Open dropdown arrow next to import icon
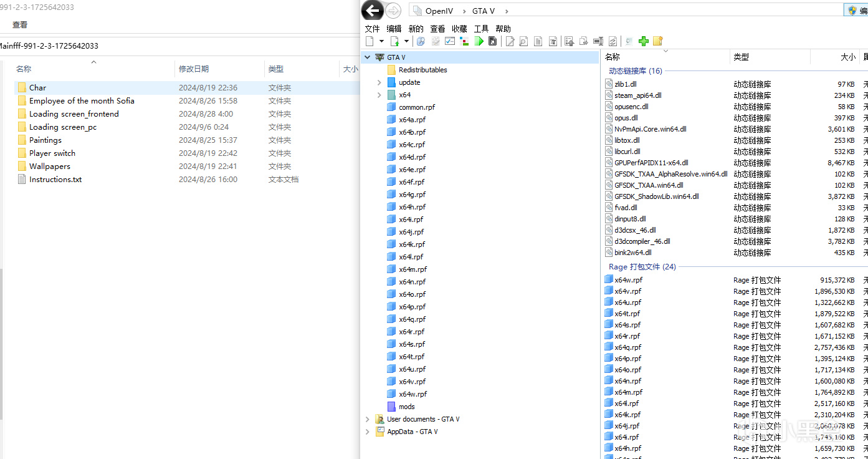The height and width of the screenshot is (459, 868). [x=407, y=41]
